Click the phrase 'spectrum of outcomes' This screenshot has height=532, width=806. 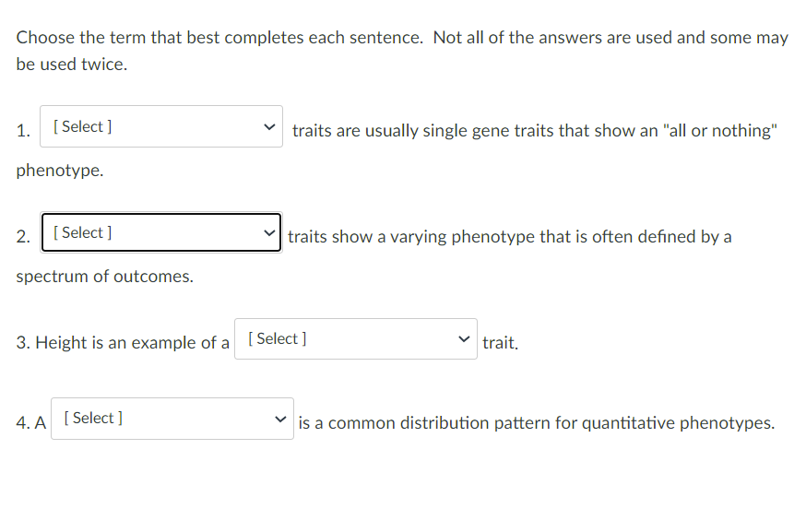point(104,276)
